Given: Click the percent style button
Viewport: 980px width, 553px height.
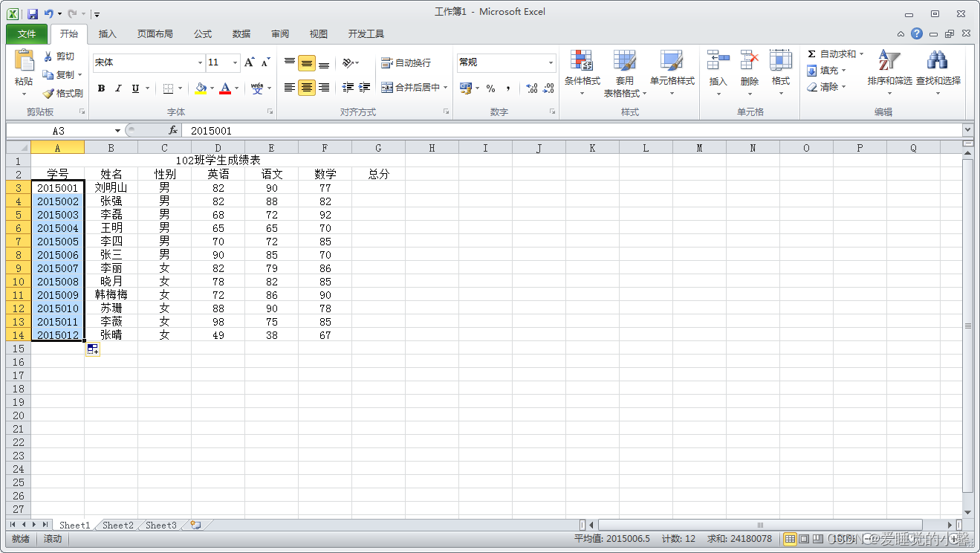Looking at the screenshot, I should pyautogui.click(x=491, y=88).
